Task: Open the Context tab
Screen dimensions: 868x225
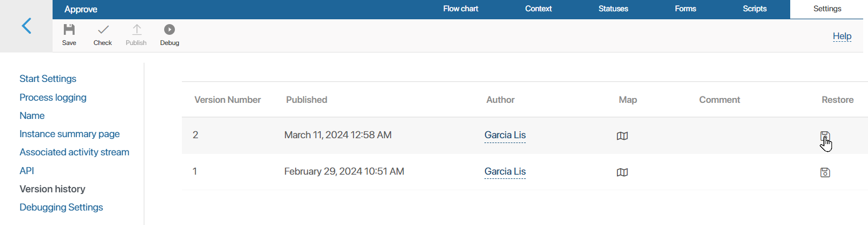Action: tap(538, 9)
